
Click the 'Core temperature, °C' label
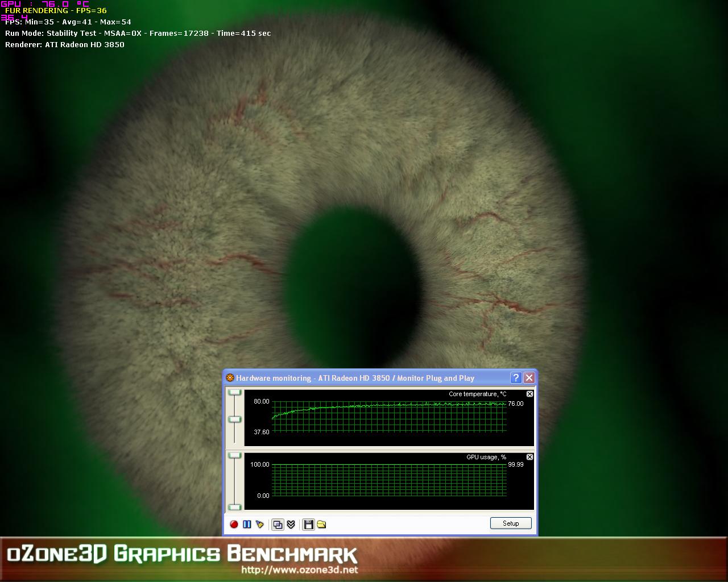478,394
